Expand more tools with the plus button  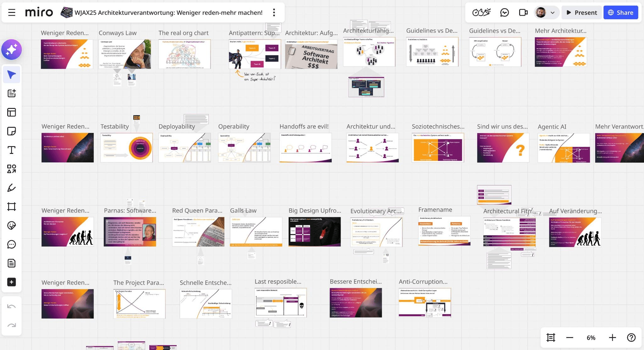pyautogui.click(x=12, y=282)
